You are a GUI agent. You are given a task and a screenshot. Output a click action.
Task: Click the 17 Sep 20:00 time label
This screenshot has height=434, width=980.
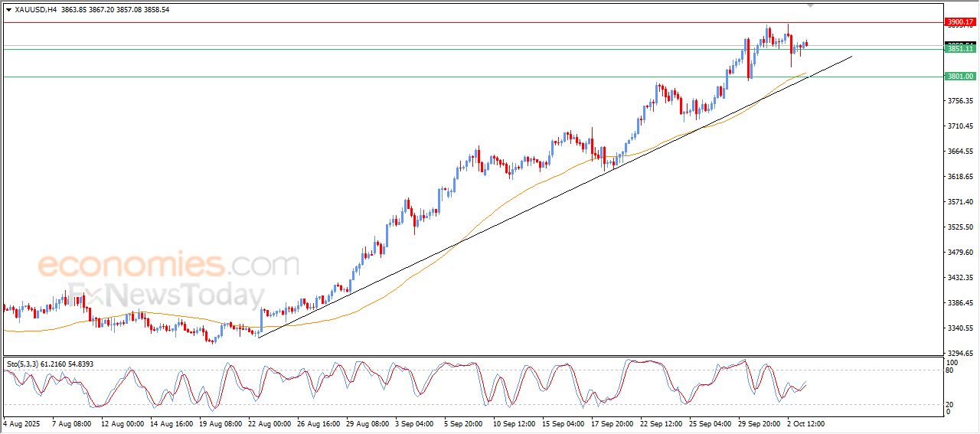coord(613,423)
